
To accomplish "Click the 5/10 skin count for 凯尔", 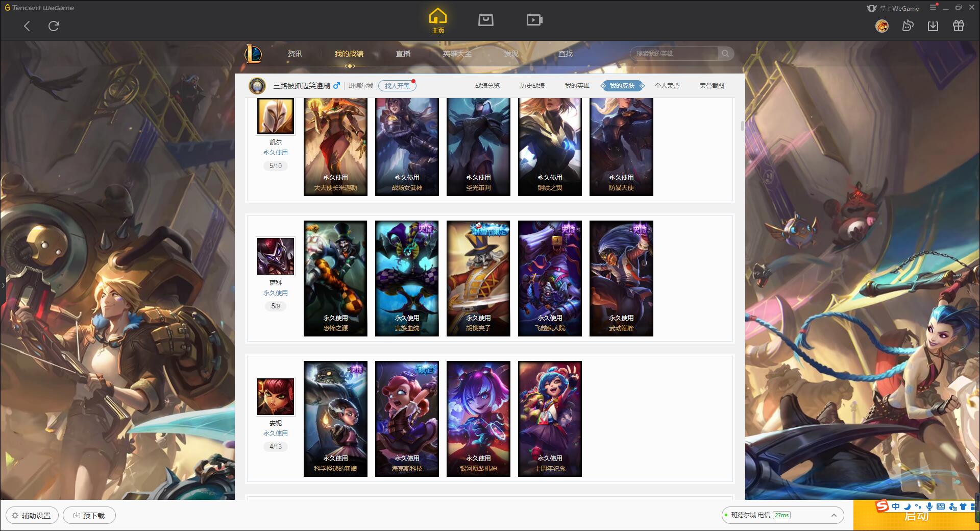I will pyautogui.click(x=276, y=166).
